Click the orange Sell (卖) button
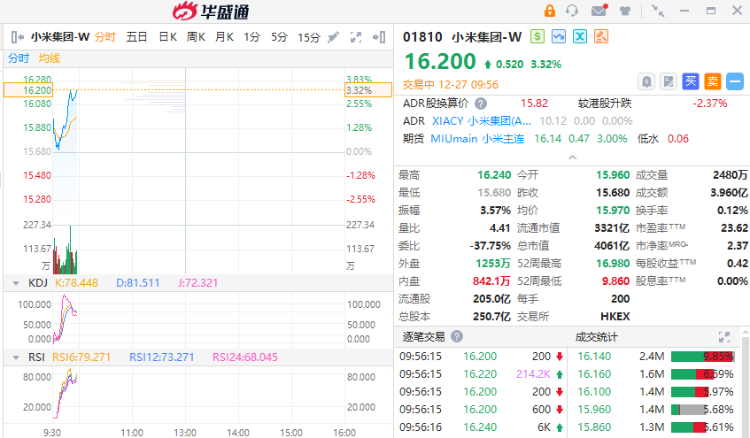 712,81
